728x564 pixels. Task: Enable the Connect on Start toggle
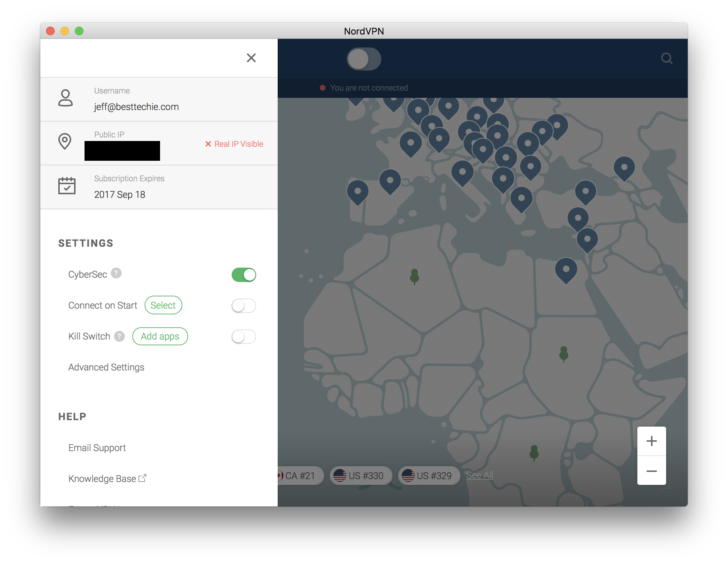tap(244, 306)
